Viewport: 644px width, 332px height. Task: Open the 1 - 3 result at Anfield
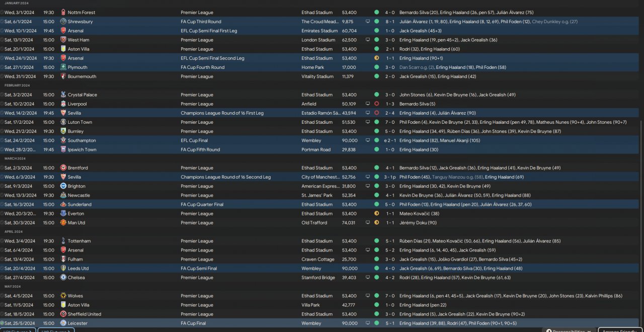click(390, 104)
